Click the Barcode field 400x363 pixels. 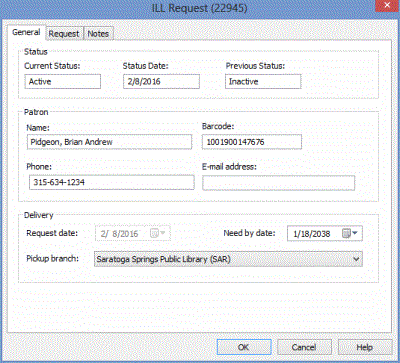pyautogui.click(x=252, y=142)
